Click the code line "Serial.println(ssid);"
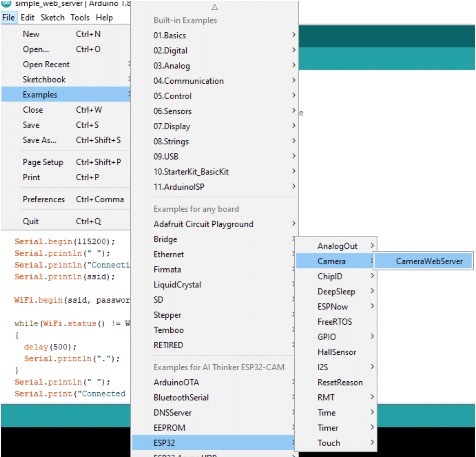 pyautogui.click(x=65, y=277)
